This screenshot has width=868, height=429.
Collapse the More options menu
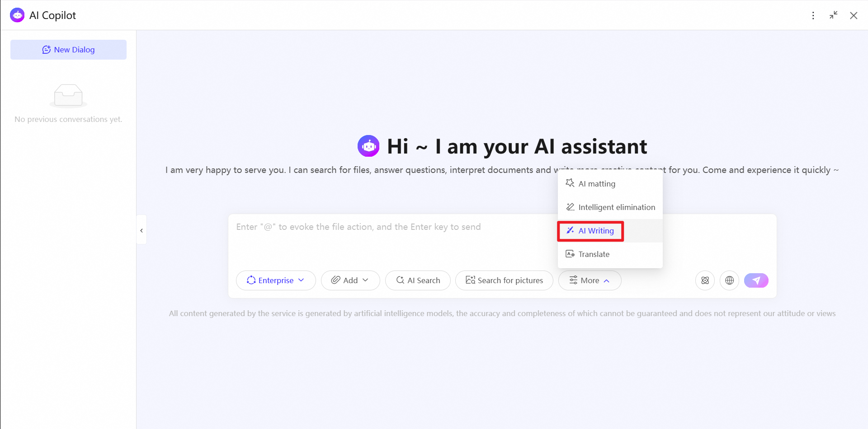[x=590, y=280]
